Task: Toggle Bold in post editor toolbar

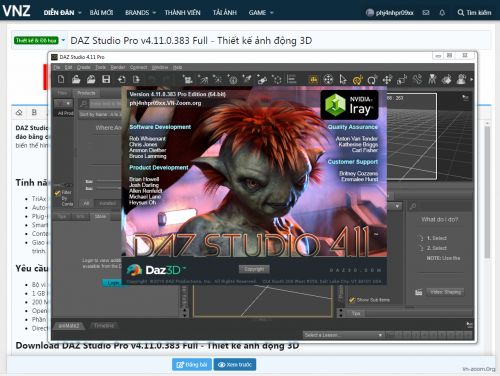Action: coord(34,113)
